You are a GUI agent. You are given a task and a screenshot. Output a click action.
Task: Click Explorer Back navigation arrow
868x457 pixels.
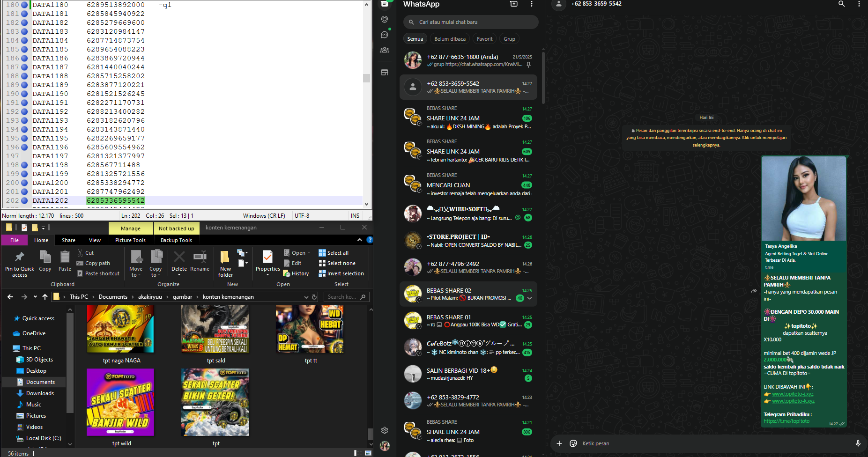[10, 297]
